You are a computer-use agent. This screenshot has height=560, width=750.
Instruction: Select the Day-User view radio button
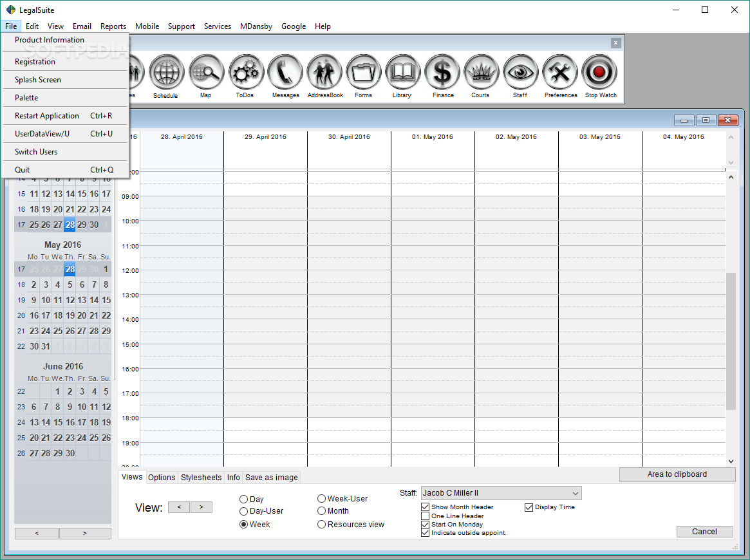243,511
